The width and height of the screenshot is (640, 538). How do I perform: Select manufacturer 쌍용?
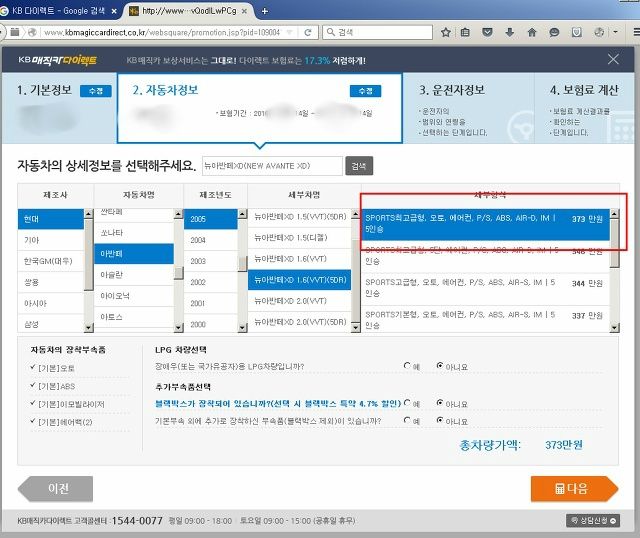coord(51,282)
